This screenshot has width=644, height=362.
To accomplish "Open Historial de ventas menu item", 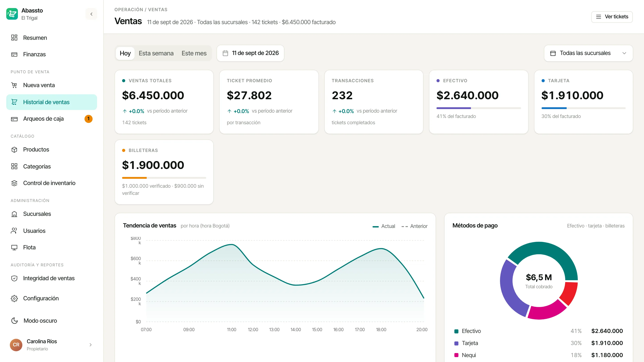I will click(x=51, y=102).
